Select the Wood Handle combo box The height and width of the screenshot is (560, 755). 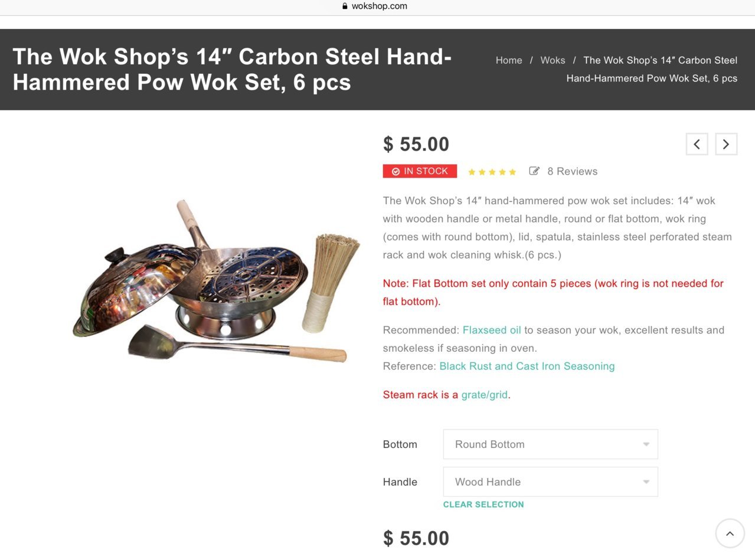tap(550, 482)
